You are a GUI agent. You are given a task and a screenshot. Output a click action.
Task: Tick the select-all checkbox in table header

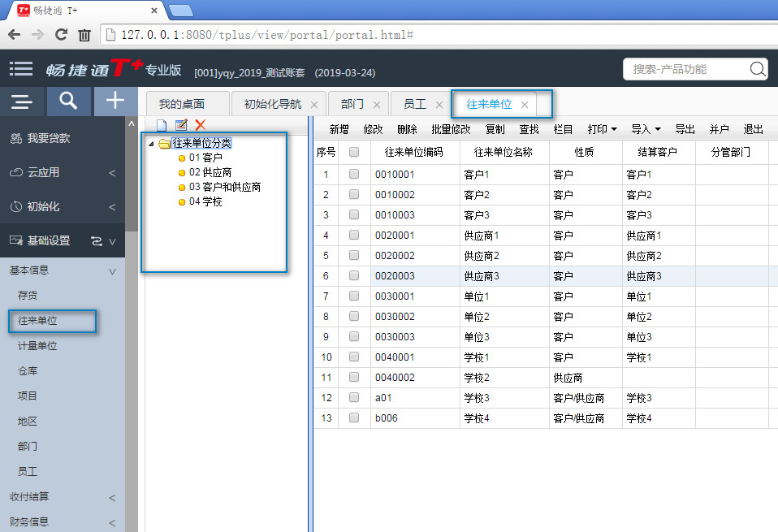click(354, 152)
